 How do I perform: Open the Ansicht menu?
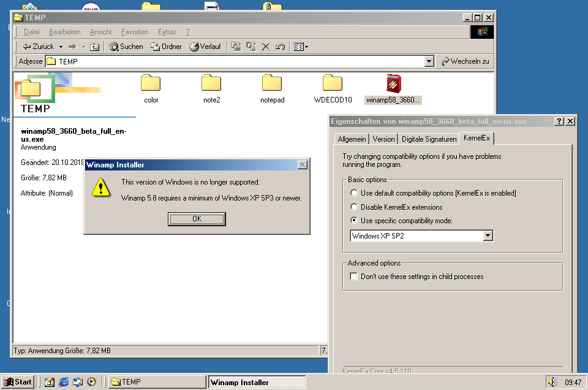pyautogui.click(x=100, y=32)
